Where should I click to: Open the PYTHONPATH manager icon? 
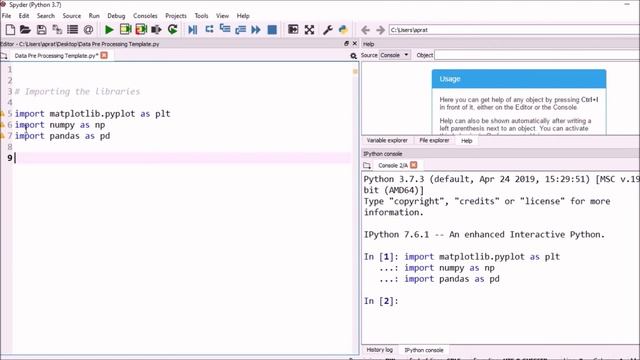pos(343,29)
